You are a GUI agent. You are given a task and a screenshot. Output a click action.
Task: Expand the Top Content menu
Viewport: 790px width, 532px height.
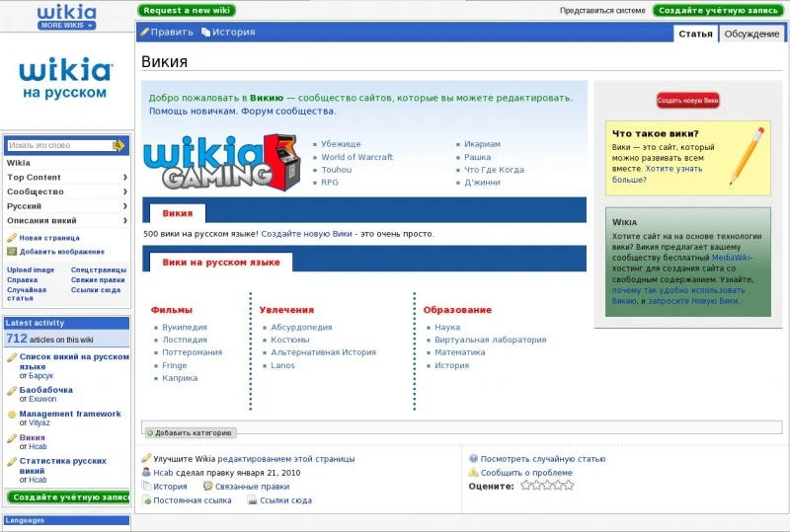66,178
